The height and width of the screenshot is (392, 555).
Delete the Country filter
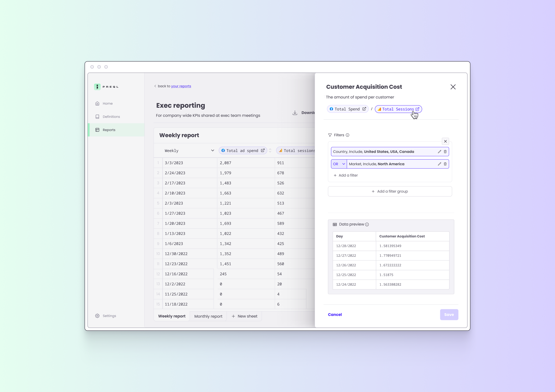[x=445, y=152]
